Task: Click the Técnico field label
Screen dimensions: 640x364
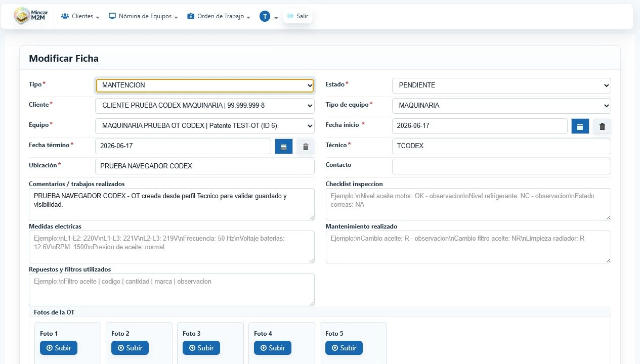Action: (338, 145)
